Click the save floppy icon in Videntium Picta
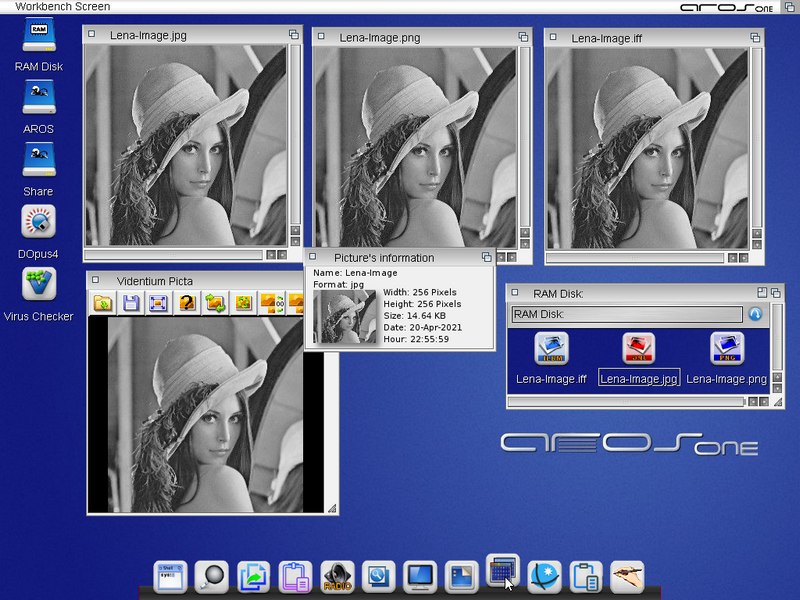The height and width of the screenshot is (600, 800). 131,304
